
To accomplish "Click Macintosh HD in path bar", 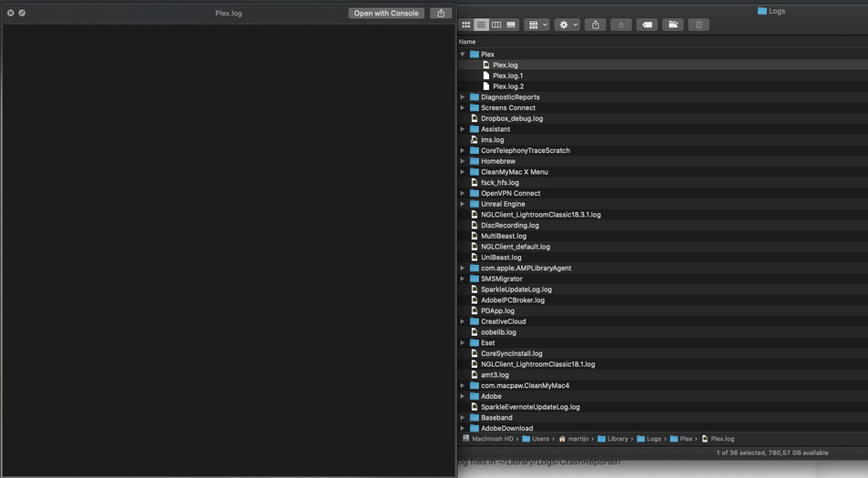I will [x=488, y=439].
